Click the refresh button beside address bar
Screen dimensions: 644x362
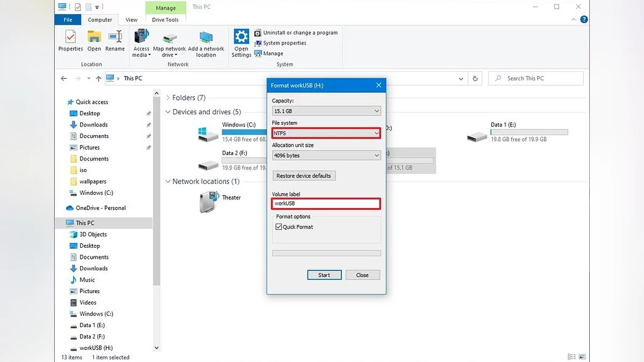pyautogui.click(x=475, y=78)
